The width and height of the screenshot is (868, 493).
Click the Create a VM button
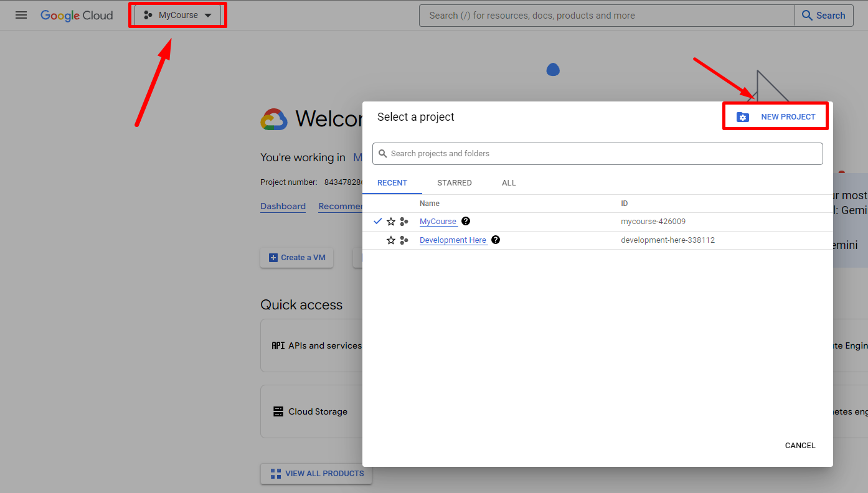click(297, 258)
